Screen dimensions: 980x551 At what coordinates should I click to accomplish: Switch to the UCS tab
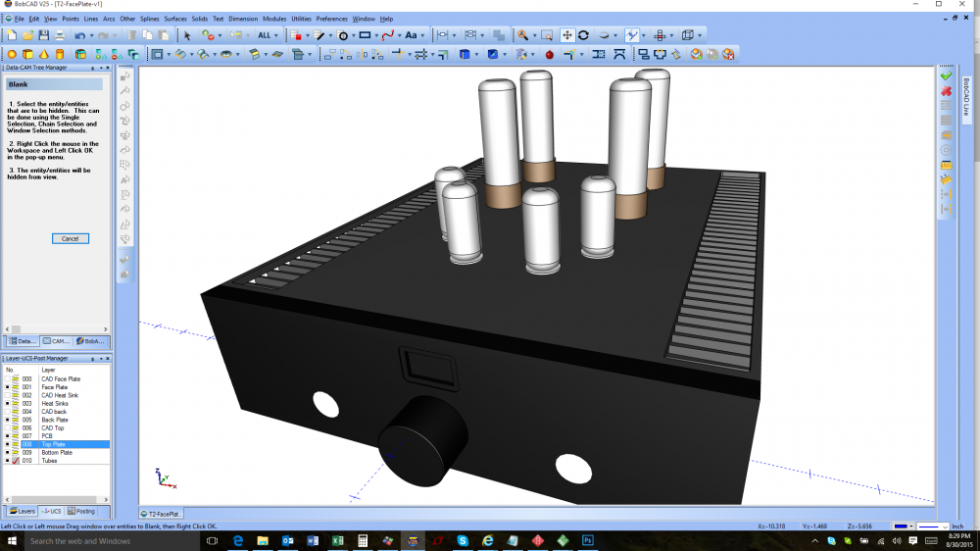point(54,511)
